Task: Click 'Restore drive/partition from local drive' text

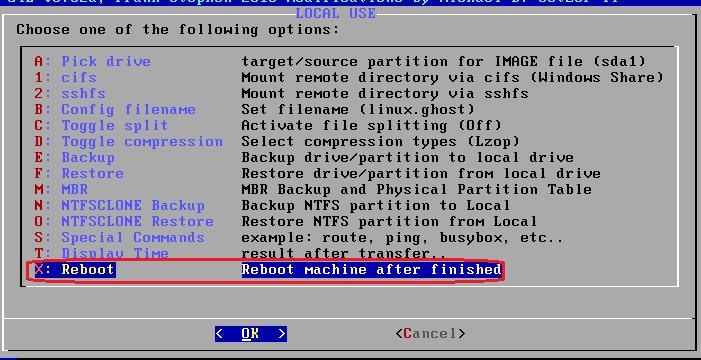Action: click(x=421, y=174)
